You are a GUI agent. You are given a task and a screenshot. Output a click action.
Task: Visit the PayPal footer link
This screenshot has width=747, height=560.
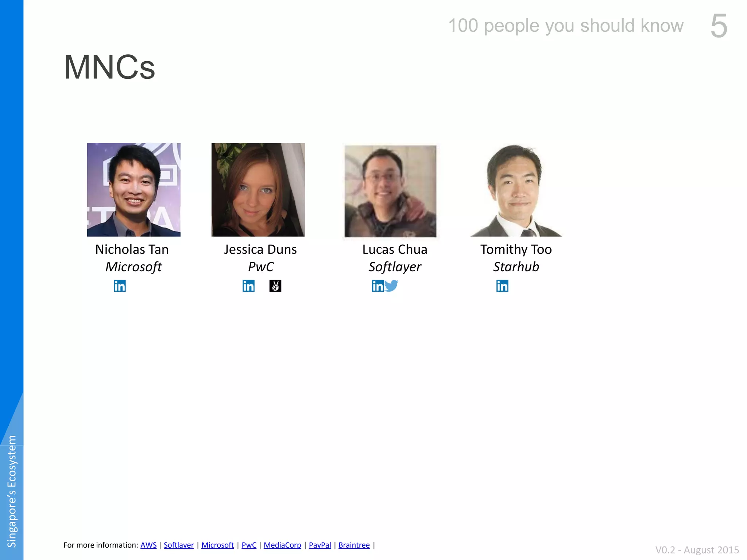[x=320, y=545]
